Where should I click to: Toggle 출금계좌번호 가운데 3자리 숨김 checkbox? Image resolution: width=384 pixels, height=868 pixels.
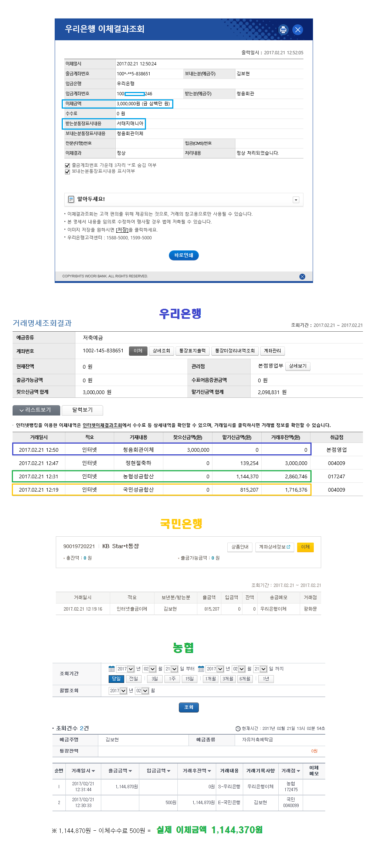67,165
